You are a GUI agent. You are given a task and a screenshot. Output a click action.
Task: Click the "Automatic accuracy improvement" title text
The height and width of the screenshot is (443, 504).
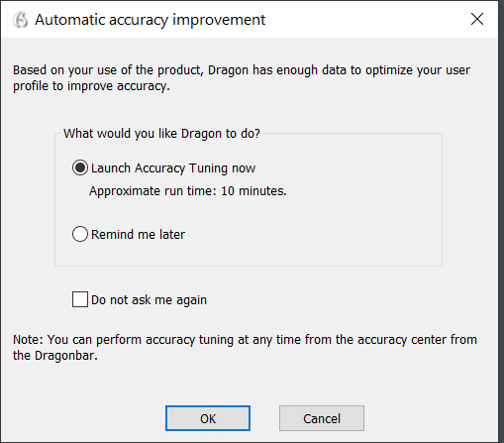pyautogui.click(x=150, y=20)
